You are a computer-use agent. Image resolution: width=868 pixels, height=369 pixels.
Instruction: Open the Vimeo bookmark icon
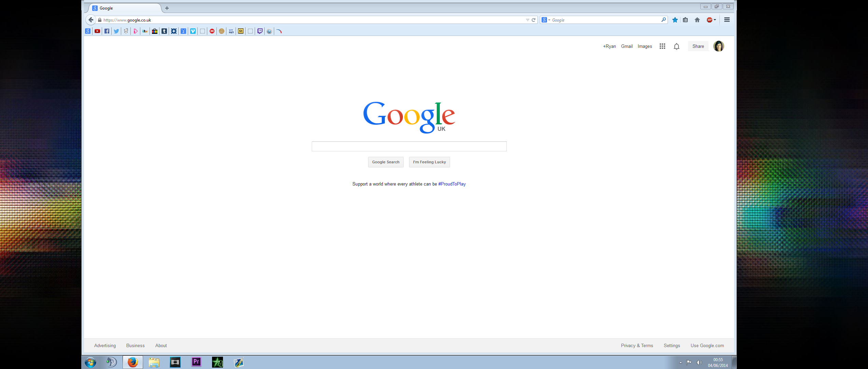193,31
